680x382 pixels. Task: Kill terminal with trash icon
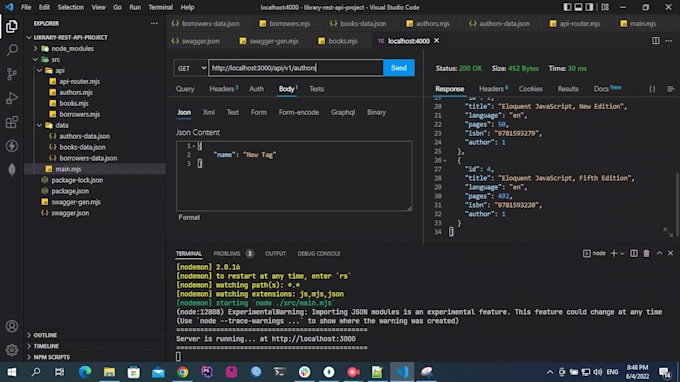646,253
